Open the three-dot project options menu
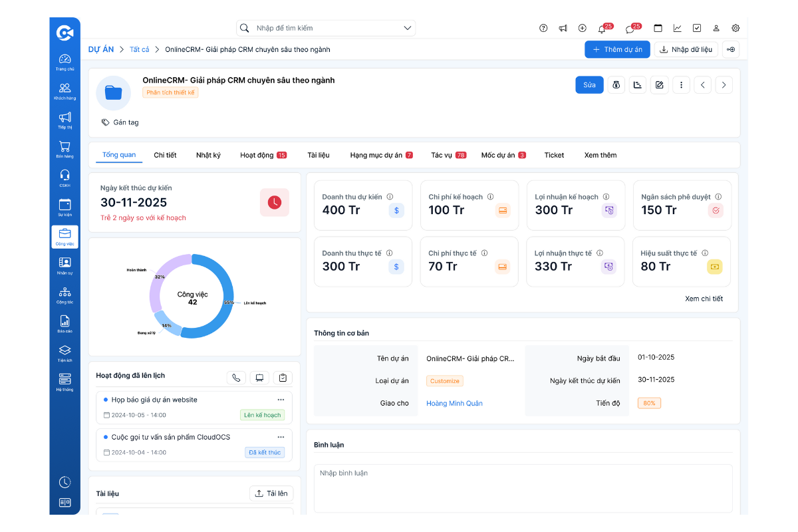Screen dimensions: 798x532 click(680, 85)
